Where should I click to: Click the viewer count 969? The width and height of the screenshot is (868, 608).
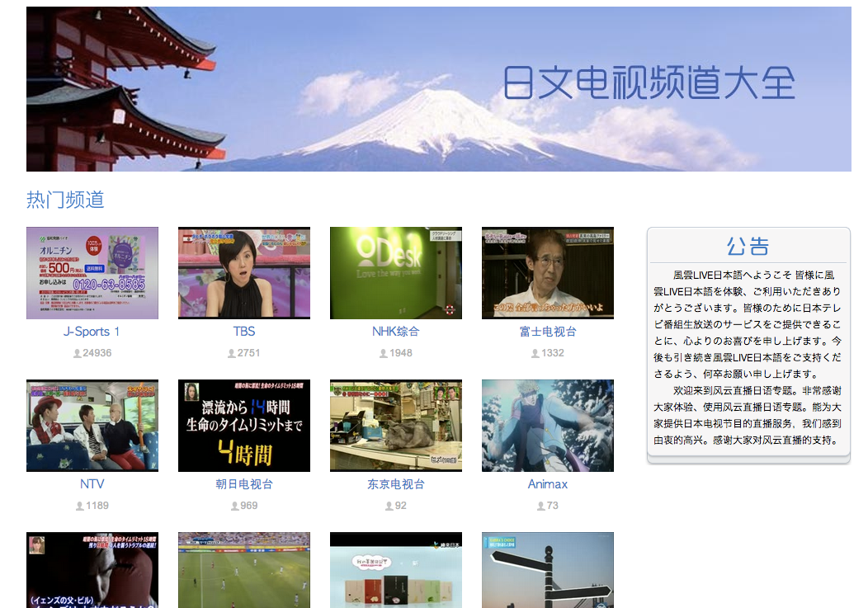point(249,506)
